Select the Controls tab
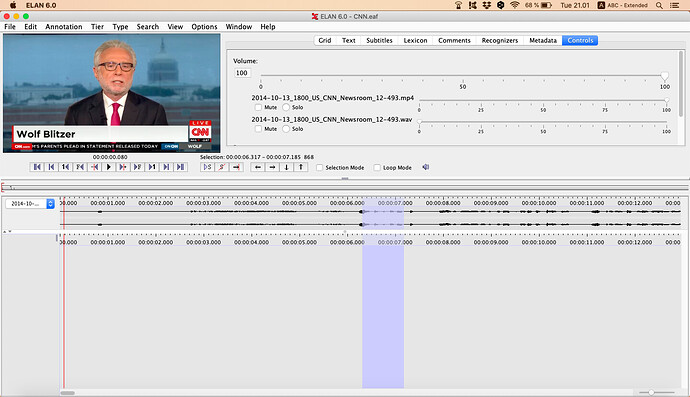This screenshot has width=690, height=397. pyautogui.click(x=580, y=40)
